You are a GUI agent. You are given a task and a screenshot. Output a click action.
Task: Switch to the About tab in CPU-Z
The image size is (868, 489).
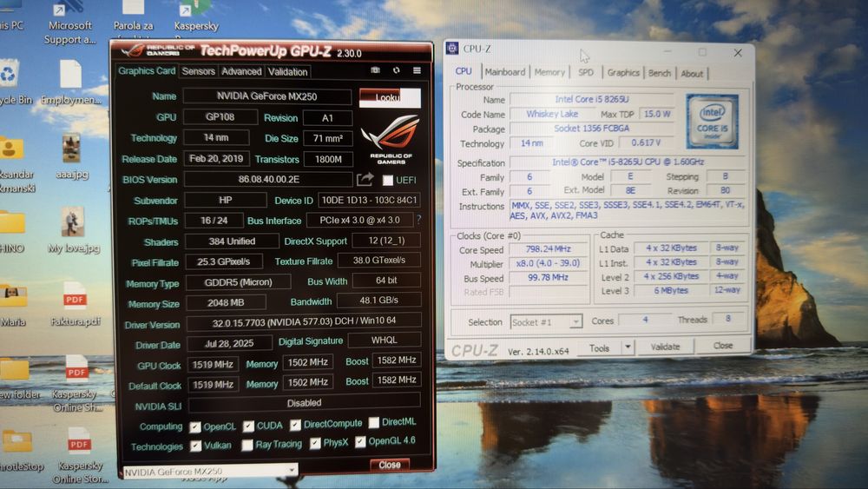pyautogui.click(x=692, y=74)
